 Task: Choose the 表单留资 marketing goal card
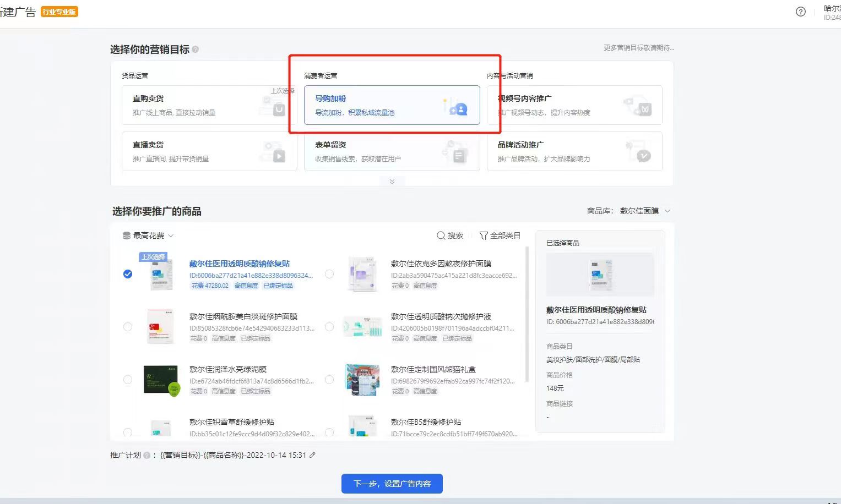click(392, 151)
